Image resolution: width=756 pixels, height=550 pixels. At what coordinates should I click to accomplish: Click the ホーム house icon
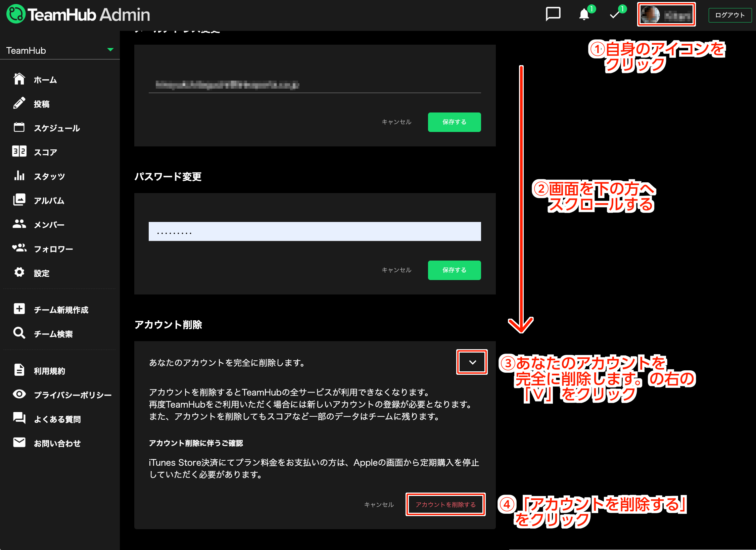pos(19,79)
